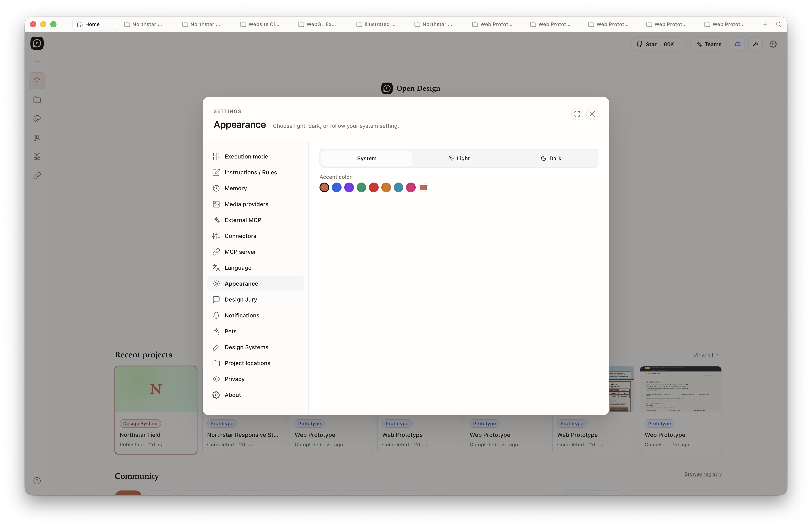Open the palette icon in left sidebar
Viewport: 812px width, 528px height.
pyautogui.click(x=37, y=119)
